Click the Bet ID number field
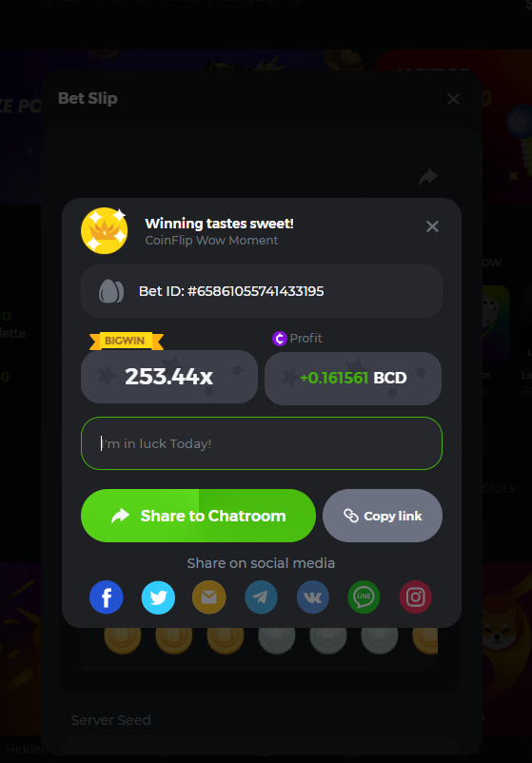 262,291
